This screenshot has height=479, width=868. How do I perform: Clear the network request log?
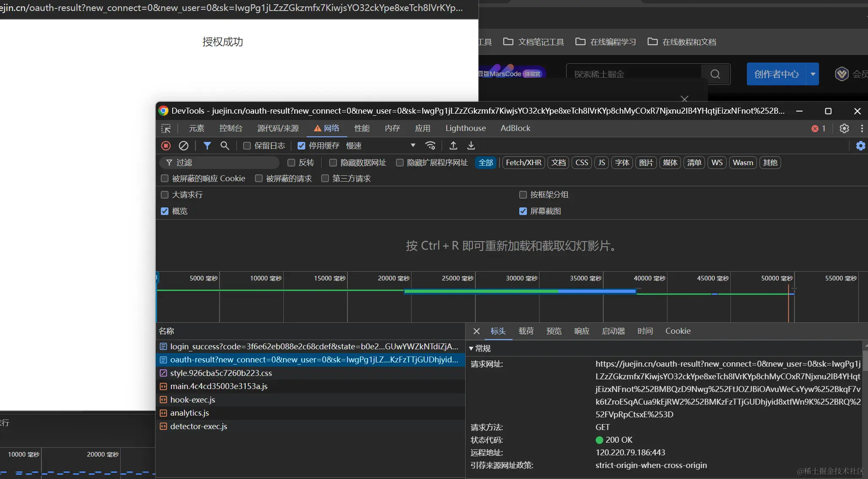tap(184, 146)
